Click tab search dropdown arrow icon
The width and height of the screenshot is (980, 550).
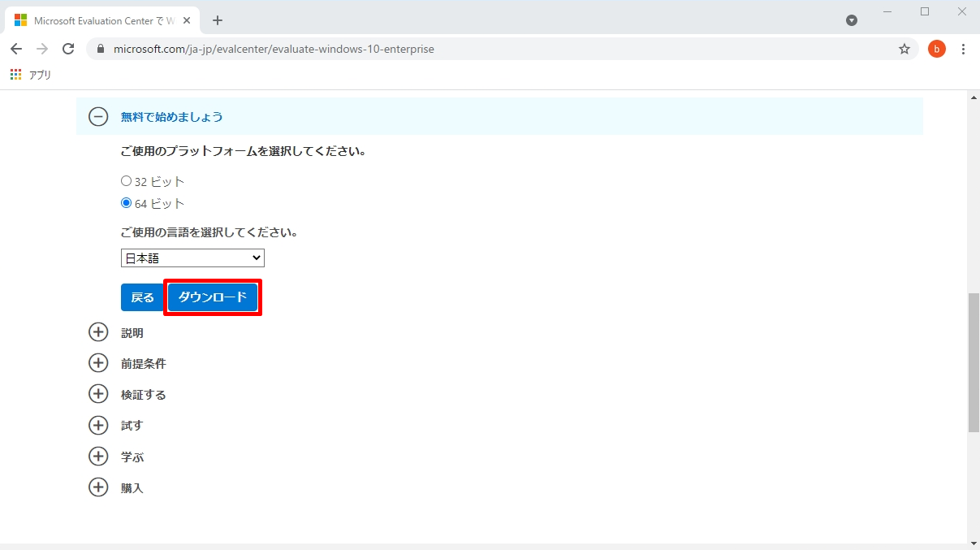(x=852, y=20)
